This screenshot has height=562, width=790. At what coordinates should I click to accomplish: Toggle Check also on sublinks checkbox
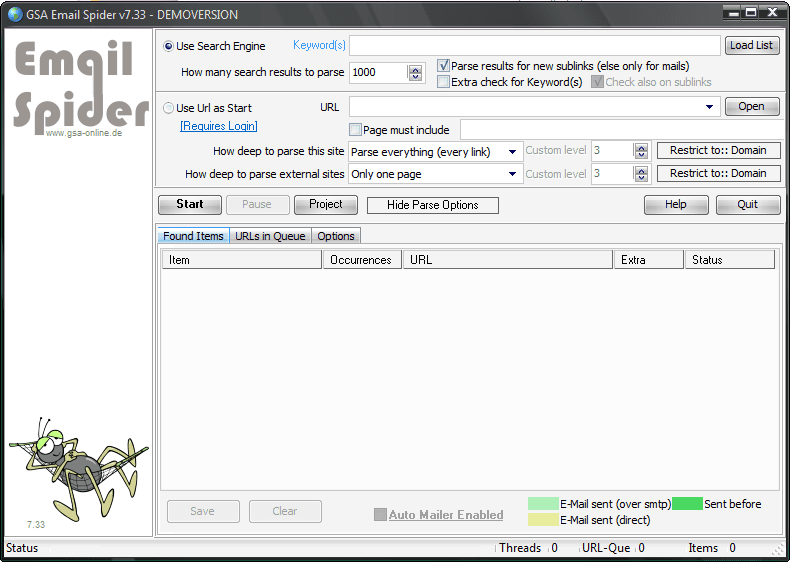pyautogui.click(x=598, y=82)
